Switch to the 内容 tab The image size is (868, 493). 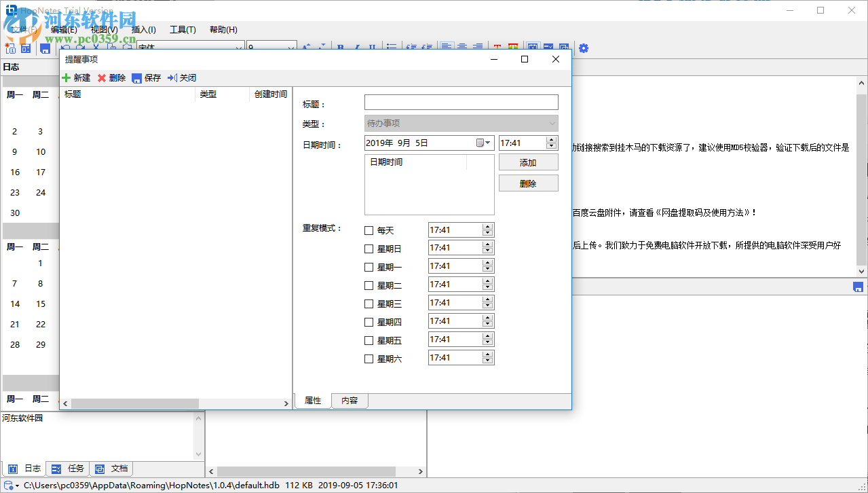point(350,401)
